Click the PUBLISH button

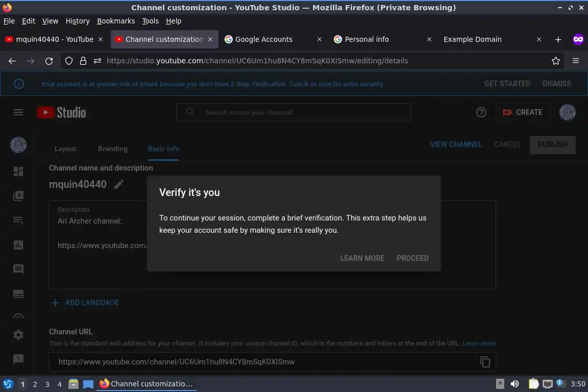coord(552,144)
